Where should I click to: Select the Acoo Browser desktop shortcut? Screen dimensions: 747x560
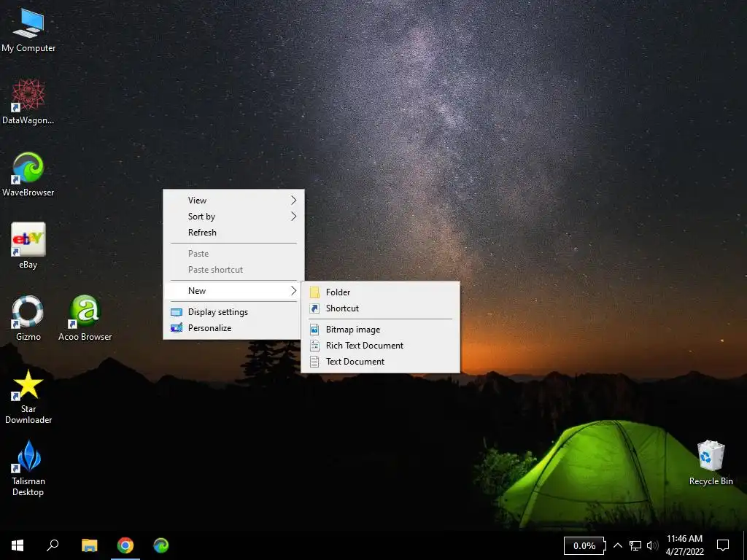pyautogui.click(x=85, y=318)
